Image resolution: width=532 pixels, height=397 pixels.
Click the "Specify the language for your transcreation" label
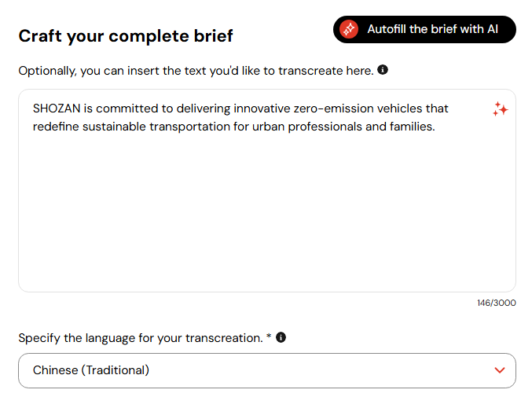[140, 338]
